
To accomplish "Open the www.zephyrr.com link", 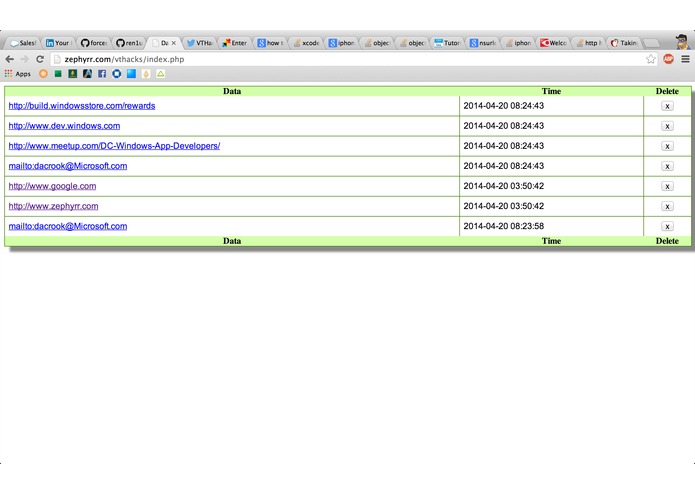I will pos(53,206).
